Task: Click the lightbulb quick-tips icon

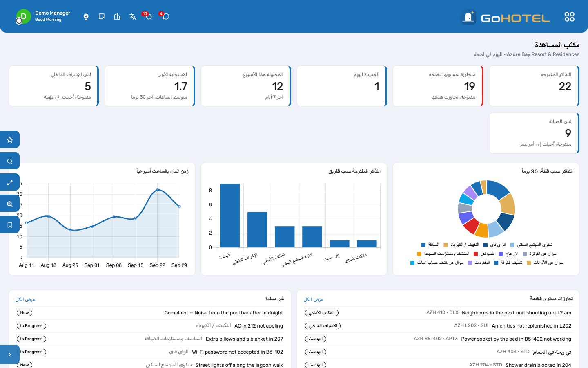Action: [86, 17]
